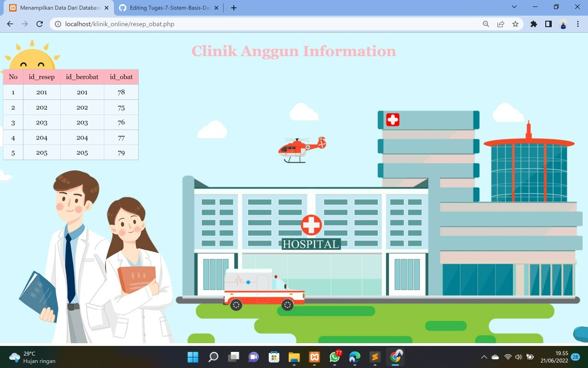Click the back navigation arrow

(x=10, y=24)
